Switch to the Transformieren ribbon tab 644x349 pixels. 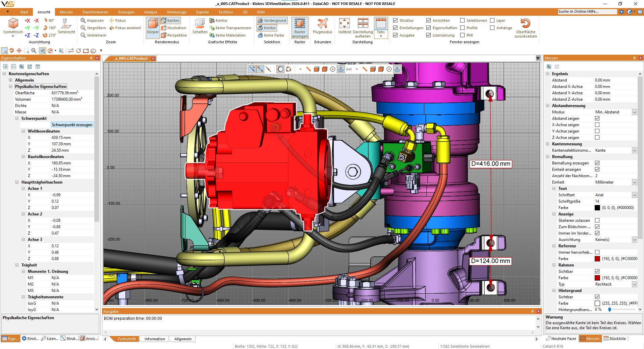pyautogui.click(x=95, y=12)
